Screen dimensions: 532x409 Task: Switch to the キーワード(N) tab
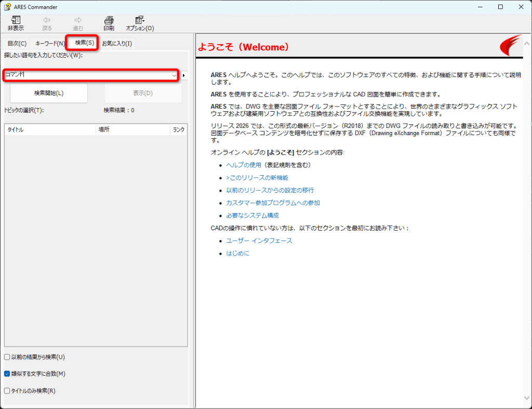point(50,44)
